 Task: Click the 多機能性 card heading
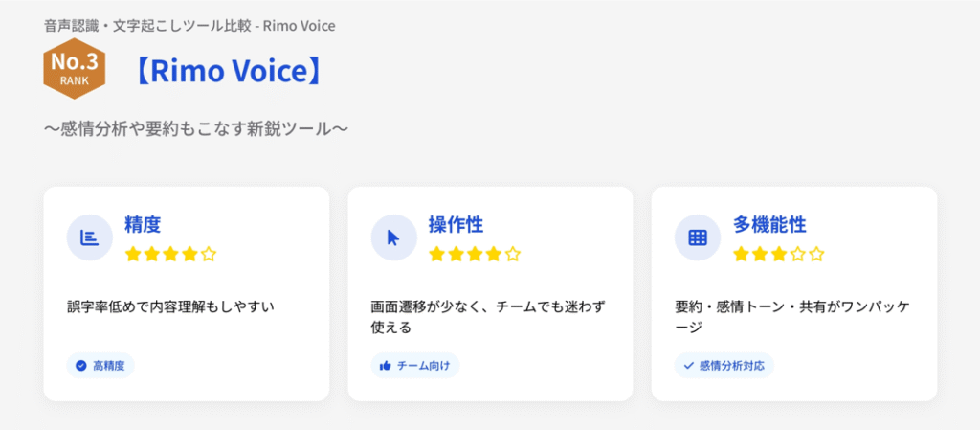coord(769,225)
